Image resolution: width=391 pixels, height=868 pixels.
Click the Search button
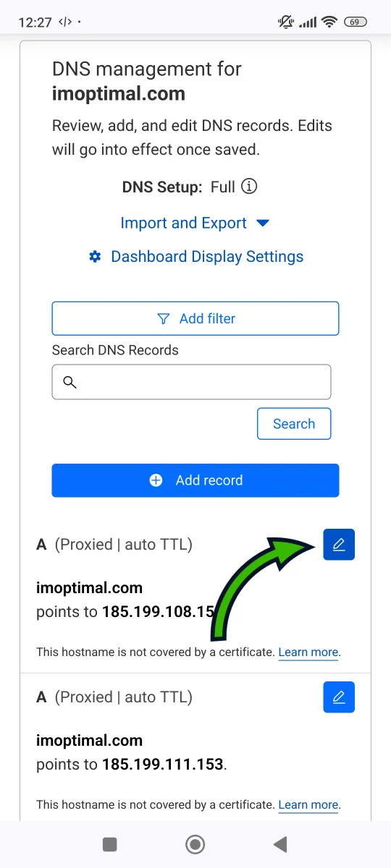294,424
